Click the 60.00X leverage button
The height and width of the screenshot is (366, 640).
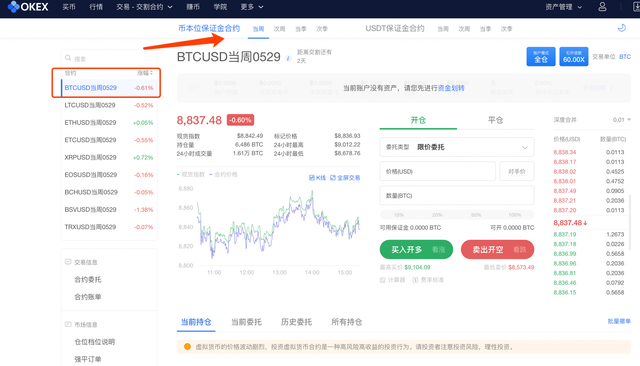click(x=573, y=56)
